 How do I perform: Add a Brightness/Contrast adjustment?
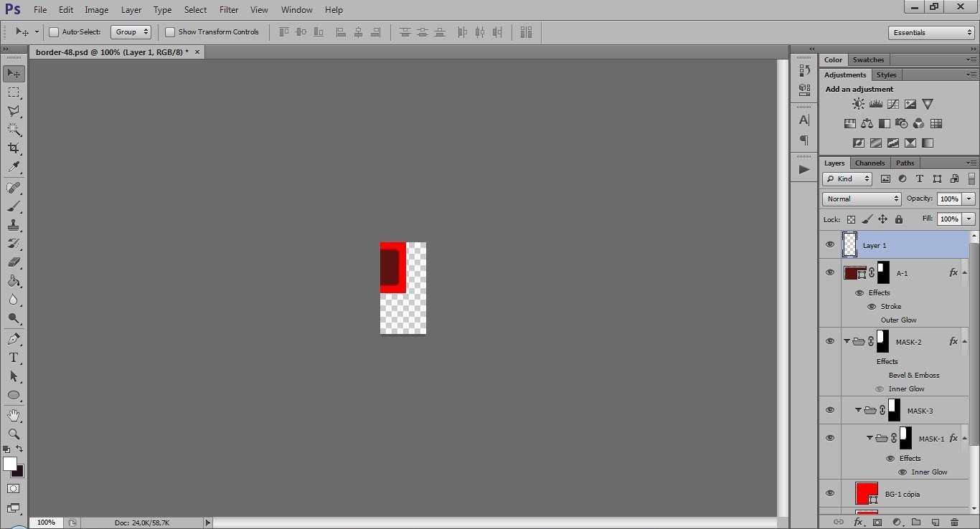[859, 105]
